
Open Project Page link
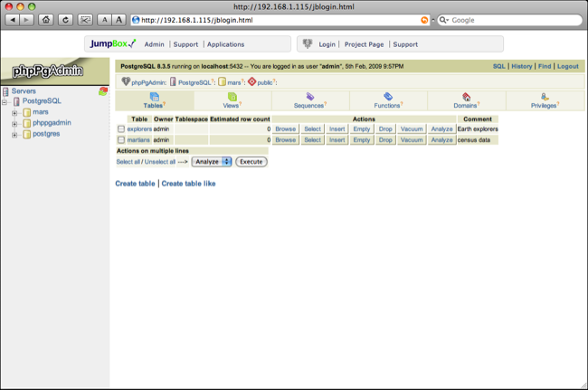364,44
